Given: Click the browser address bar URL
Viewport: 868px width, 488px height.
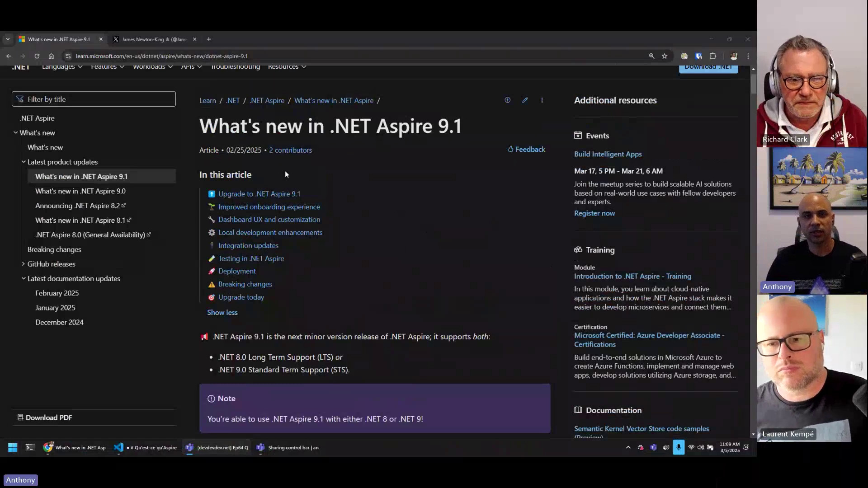Looking at the screenshot, I should (162, 56).
